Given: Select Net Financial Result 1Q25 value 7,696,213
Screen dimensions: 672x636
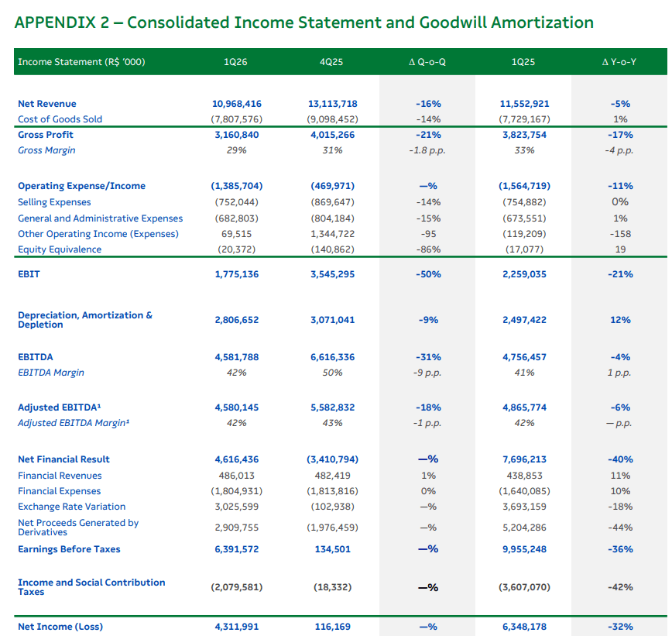Looking at the screenshot, I should coord(524,459).
